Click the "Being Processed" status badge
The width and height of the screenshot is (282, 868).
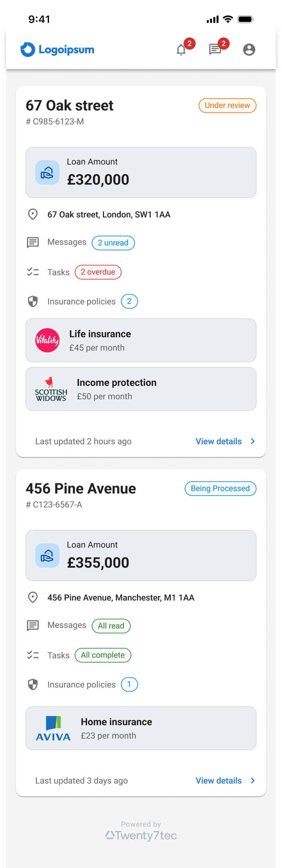220,488
